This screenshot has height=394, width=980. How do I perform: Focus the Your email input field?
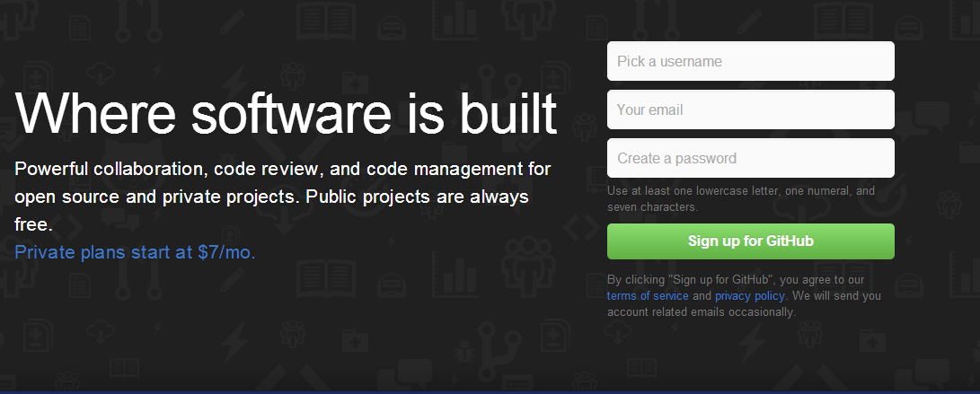pyautogui.click(x=751, y=109)
